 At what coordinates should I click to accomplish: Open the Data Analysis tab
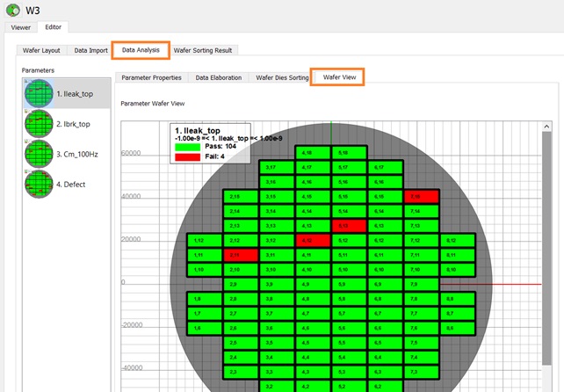pos(141,50)
